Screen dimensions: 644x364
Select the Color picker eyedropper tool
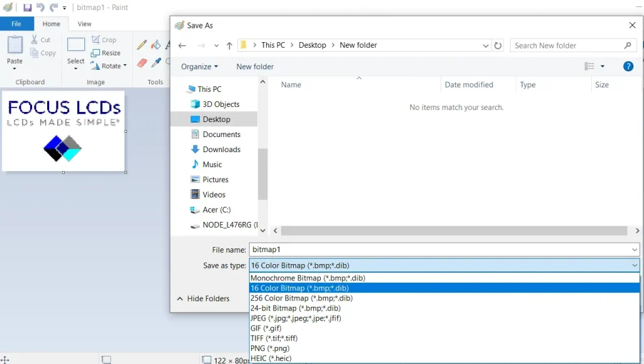155,62
